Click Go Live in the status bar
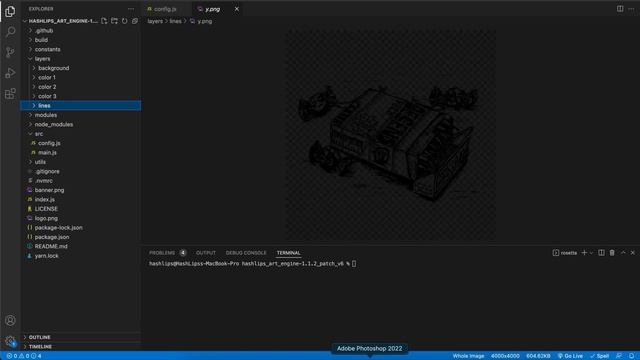 pos(570,356)
